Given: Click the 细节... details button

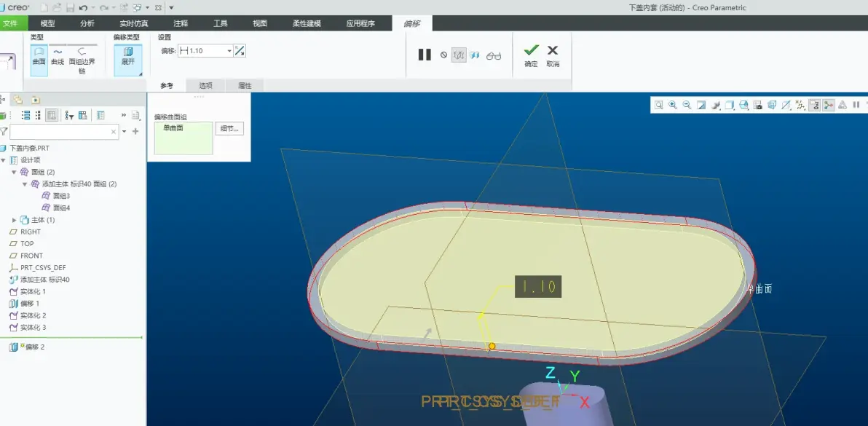Looking at the screenshot, I should click(229, 129).
